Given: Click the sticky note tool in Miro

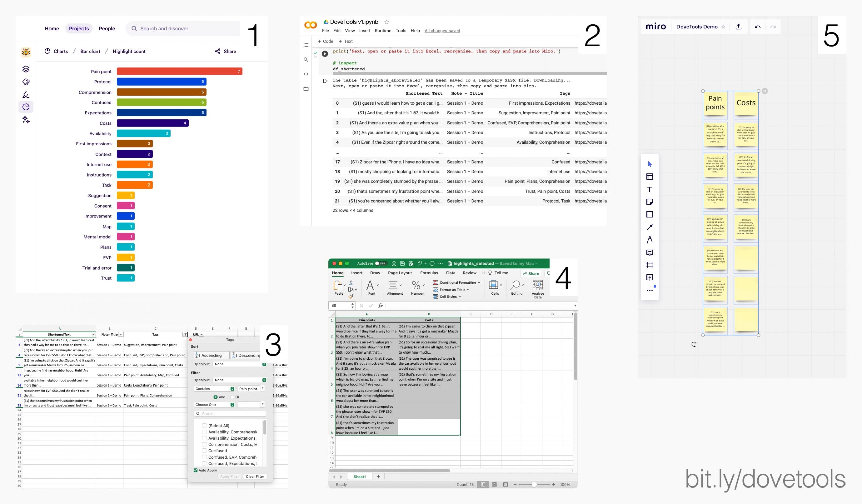Looking at the screenshot, I should [650, 202].
